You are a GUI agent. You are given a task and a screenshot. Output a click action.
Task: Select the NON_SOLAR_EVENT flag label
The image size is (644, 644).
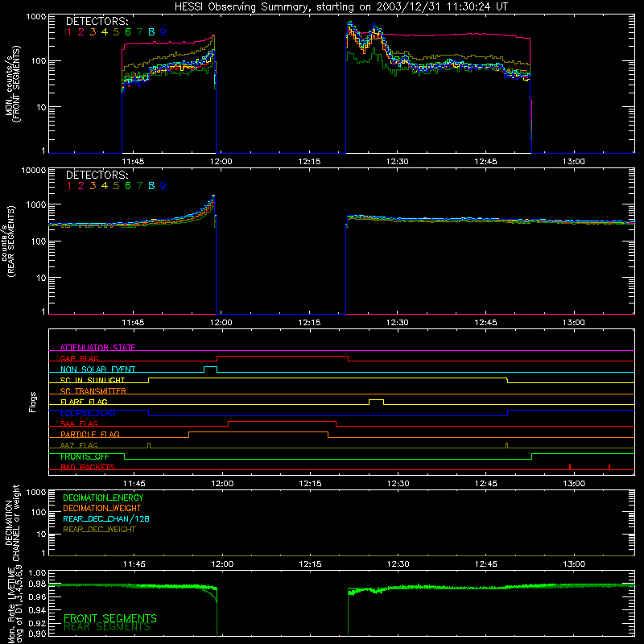tap(97, 369)
